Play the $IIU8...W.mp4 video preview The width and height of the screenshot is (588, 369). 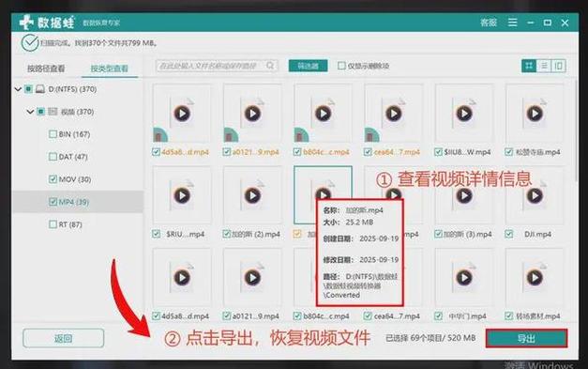(x=464, y=114)
